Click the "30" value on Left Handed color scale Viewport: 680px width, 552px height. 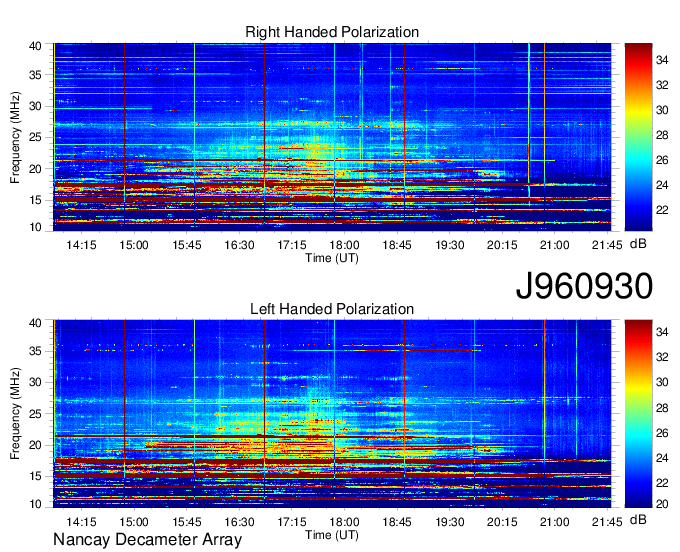(662, 382)
